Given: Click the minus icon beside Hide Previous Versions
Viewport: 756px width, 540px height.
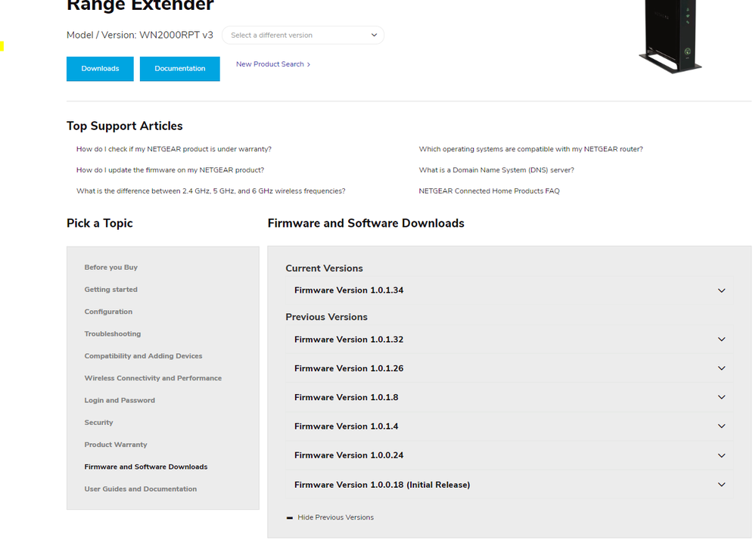Looking at the screenshot, I should click(289, 518).
